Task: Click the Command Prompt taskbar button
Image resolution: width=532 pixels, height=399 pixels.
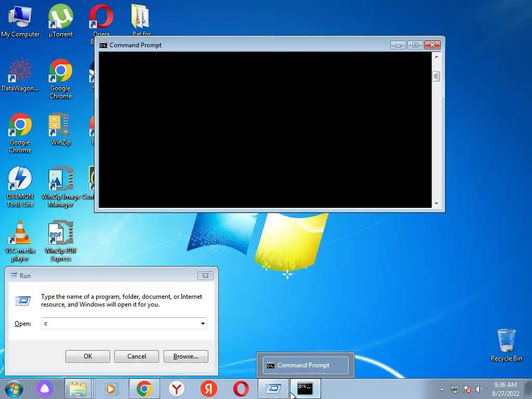Action: click(x=305, y=389)
